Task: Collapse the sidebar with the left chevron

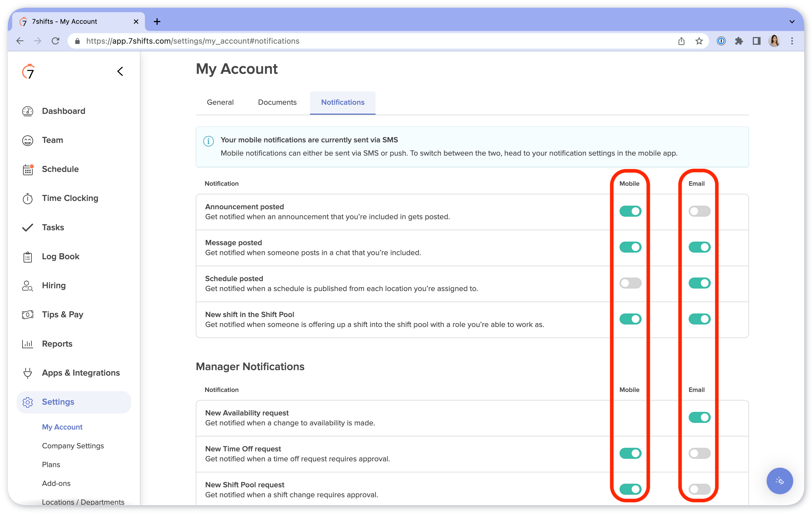Action: tap(120, 71)
